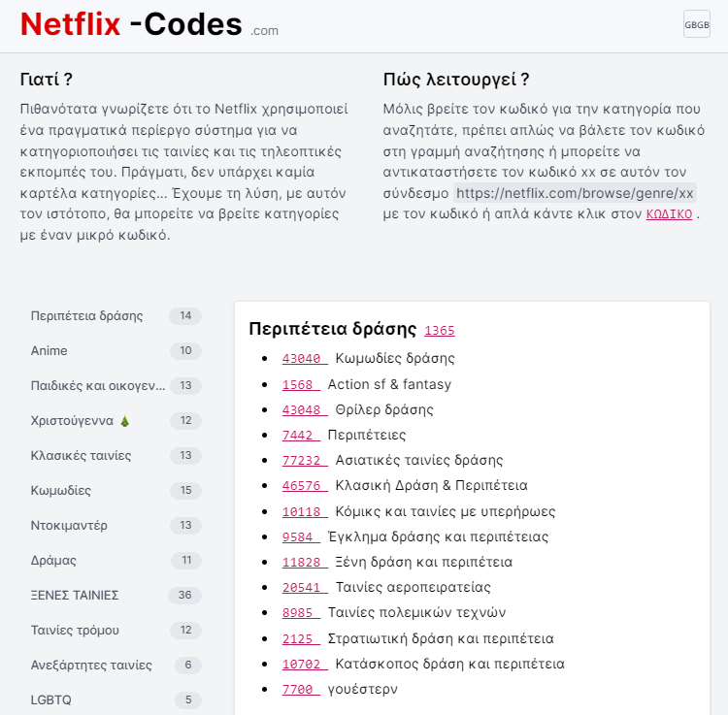The image size is (728, 715).
Task: Click the 36 count badge beside ΞΕΝΕΣ ΤΑΙΝΙΕΣ
Action: 184,596
